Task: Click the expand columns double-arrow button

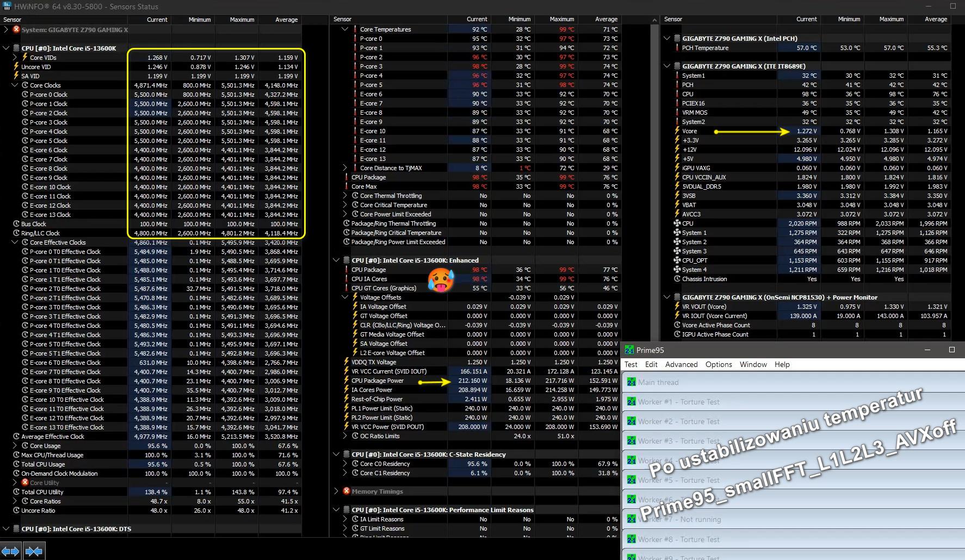Action: [x=11, y=551]
